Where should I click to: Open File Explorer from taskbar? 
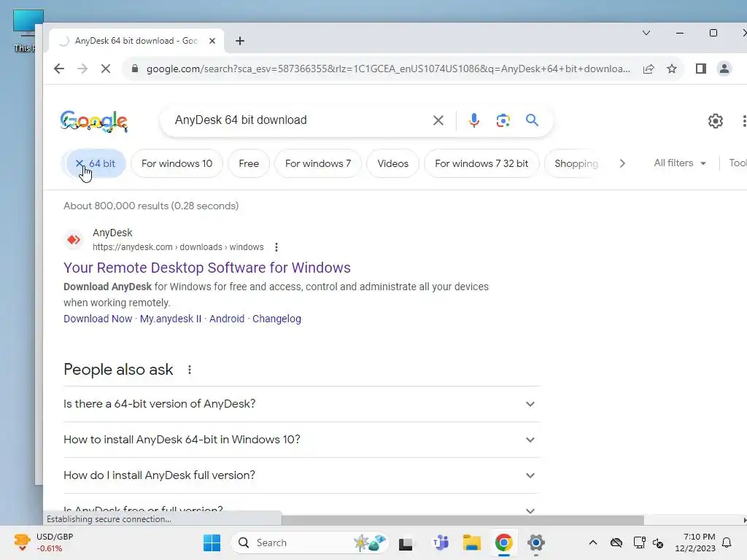tap(472, 542)
